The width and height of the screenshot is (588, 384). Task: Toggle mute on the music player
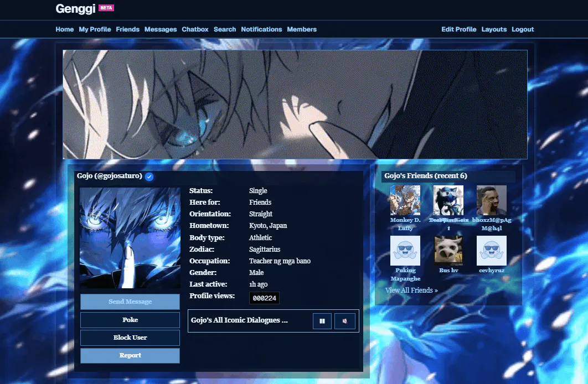(x=344, y=321)
